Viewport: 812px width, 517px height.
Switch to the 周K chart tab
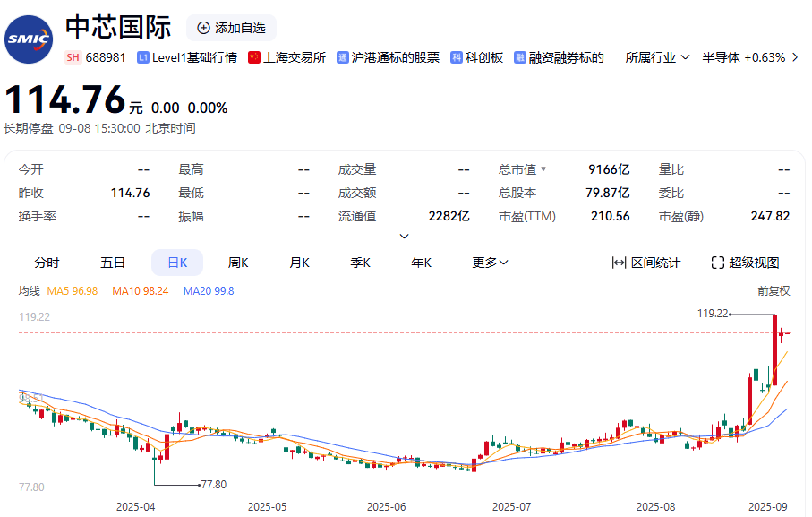coord(238,263)
